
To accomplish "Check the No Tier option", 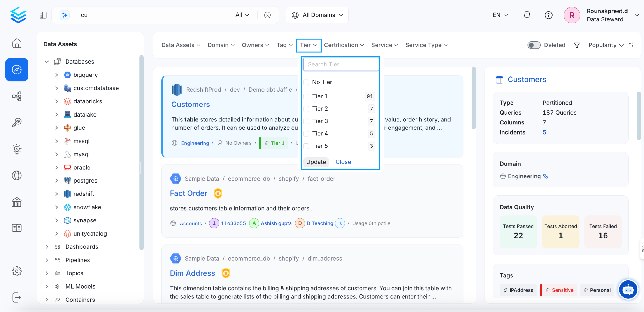I will click(x=306, y=82).
